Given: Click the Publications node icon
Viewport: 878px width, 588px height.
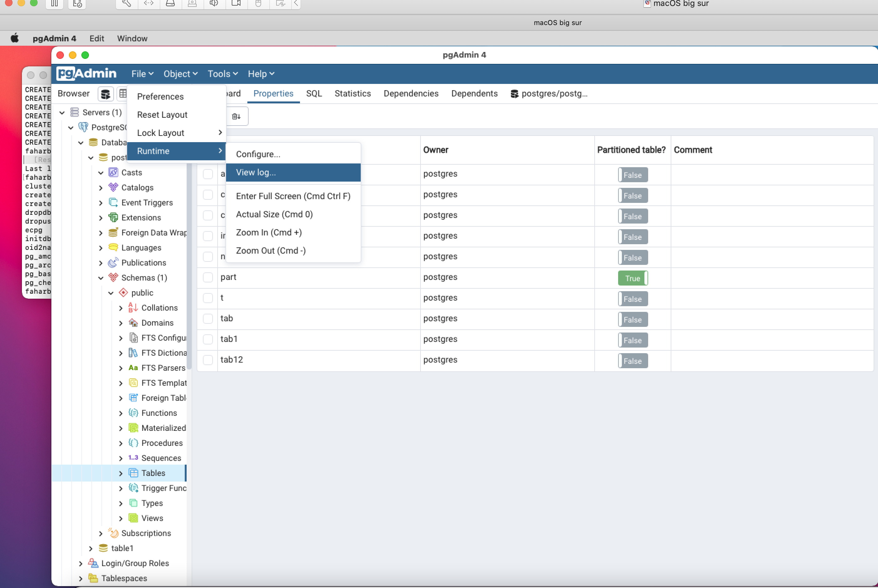Looking at the screenshot, I should (x=113, y=262).
